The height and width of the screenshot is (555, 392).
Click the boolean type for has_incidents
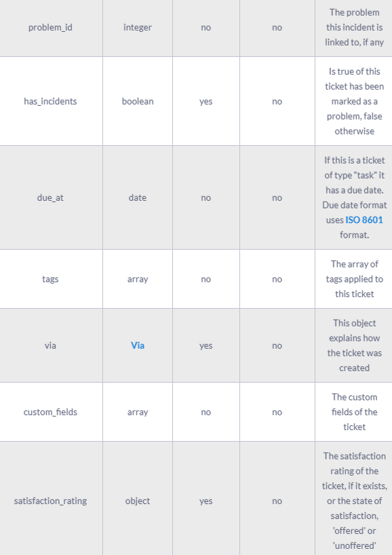[x=138, y=101]
